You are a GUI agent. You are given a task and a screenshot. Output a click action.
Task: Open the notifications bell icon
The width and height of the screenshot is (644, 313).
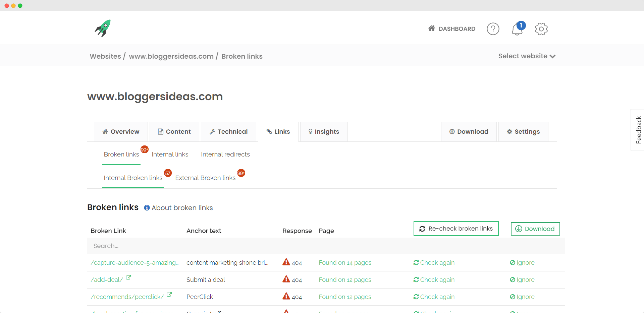tap(517, 29)
